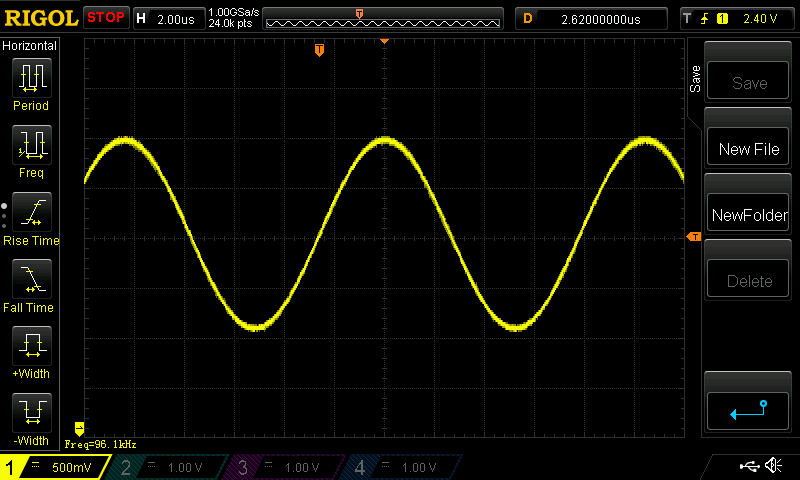Click the orange D delay label
The width and height of the screenshot is (800, 480).
point(528,19)
